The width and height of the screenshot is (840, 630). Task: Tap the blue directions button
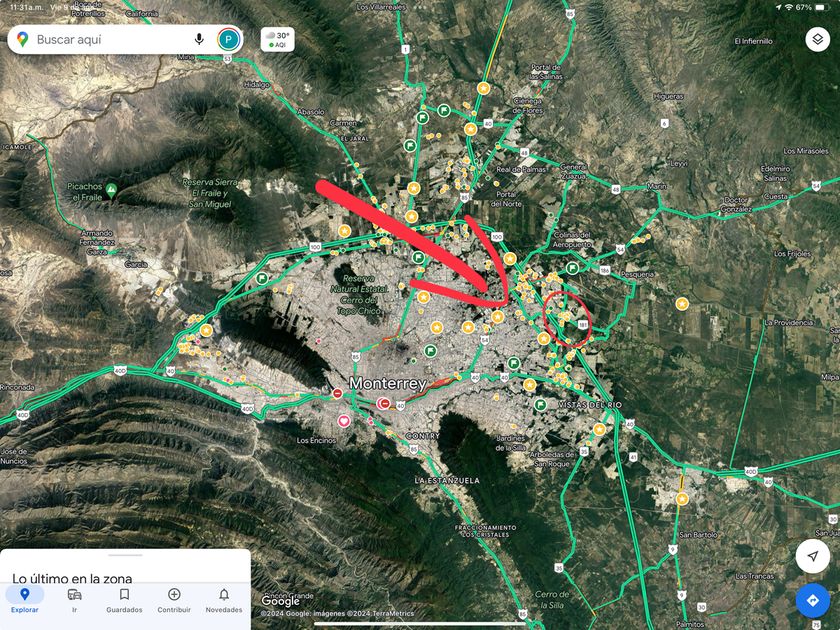click(813, 601)
